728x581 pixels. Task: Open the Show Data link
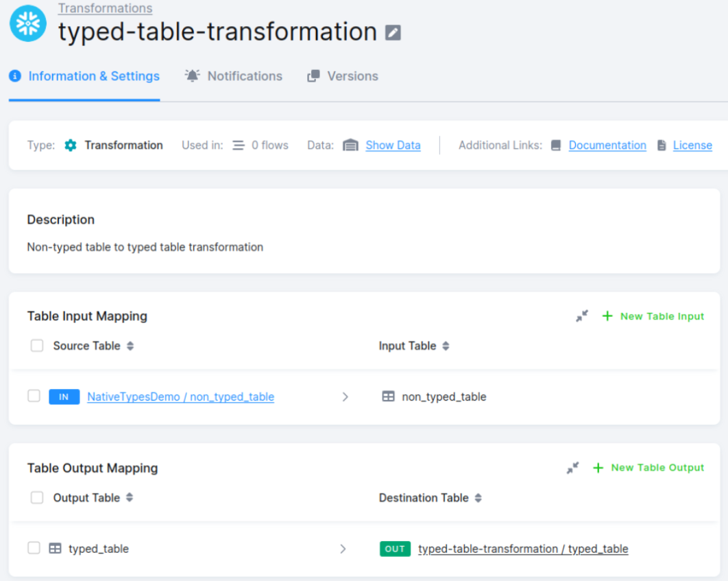point(393,145)
